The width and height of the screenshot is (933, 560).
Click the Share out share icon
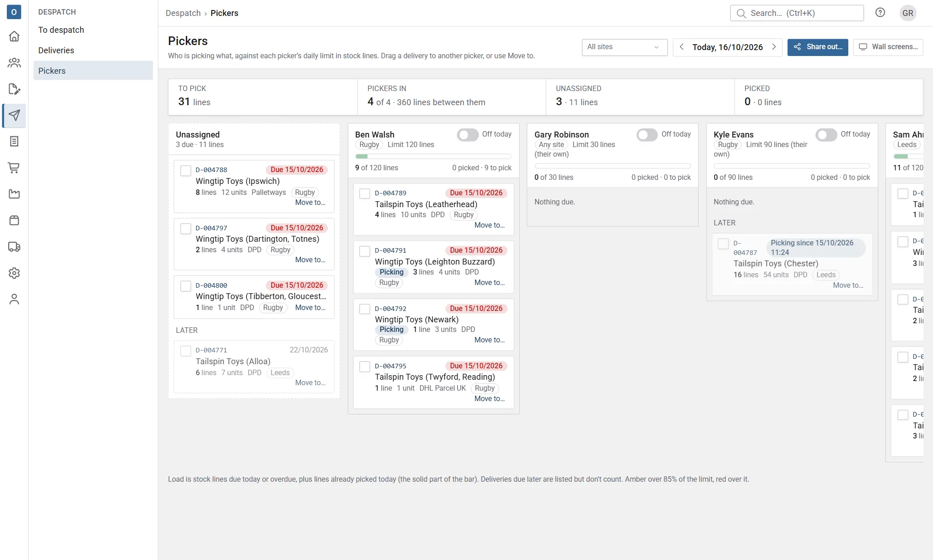pyautogui.click(x=797, y=47)
